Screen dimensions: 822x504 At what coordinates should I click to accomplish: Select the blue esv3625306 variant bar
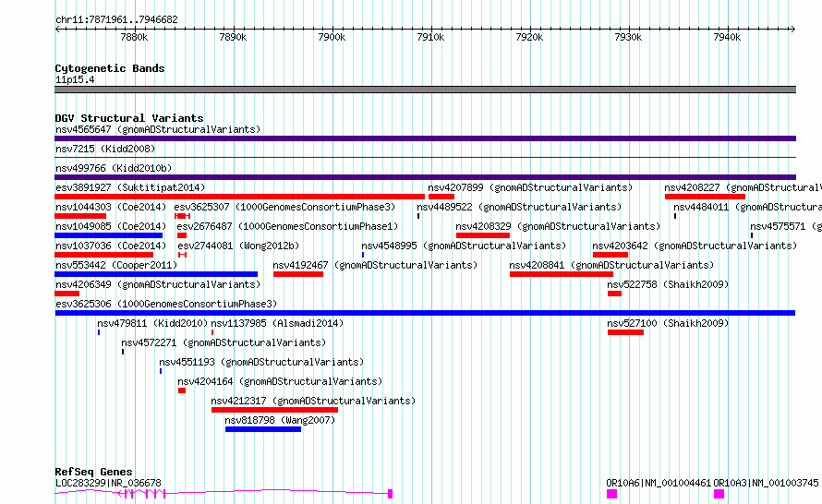(425, 313)
